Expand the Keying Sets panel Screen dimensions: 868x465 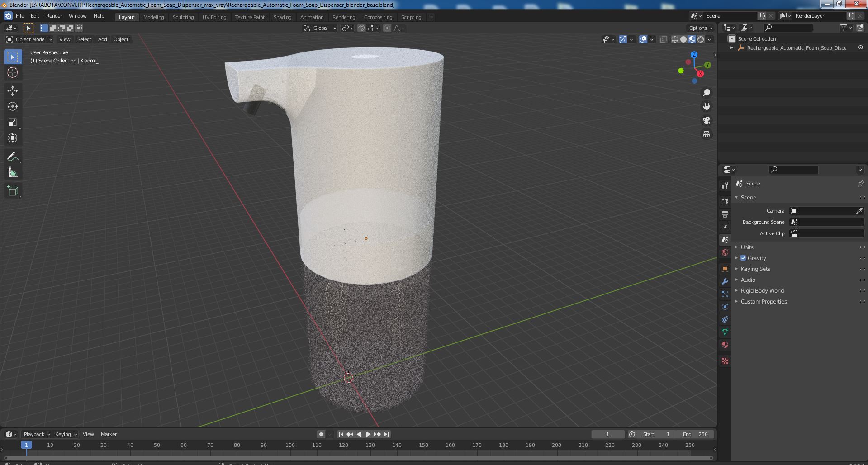pyautogui.click(x=755, y=269)
